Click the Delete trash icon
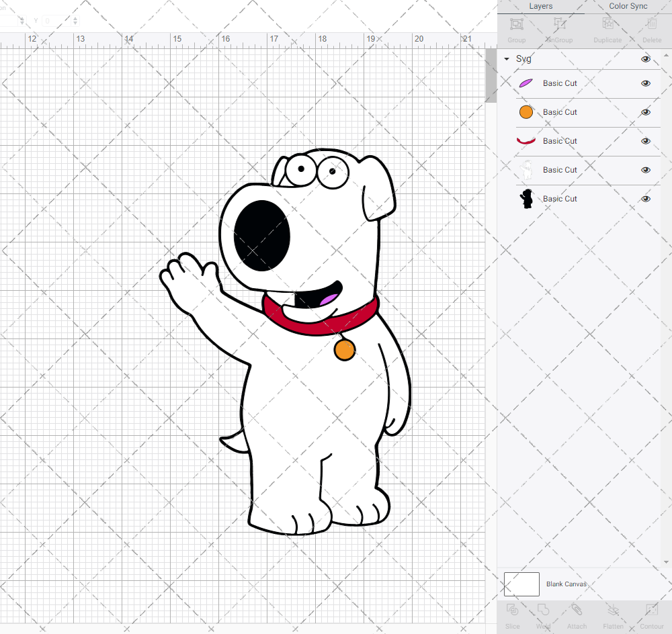The height and width of the screenshot is (634, 672). 652,24
